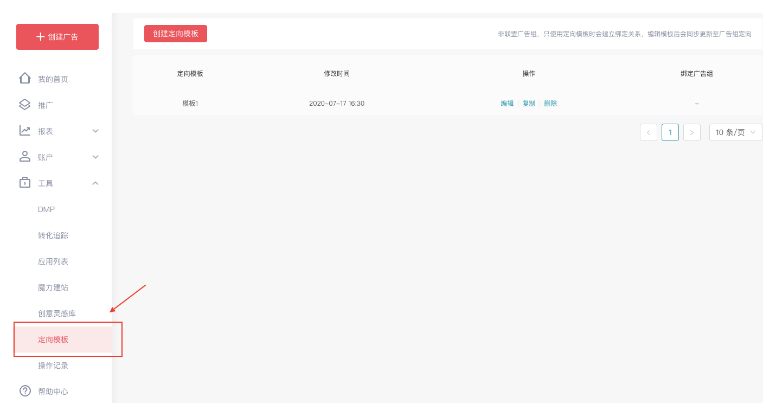This screenshot has height=409, width=772.
Task: Collapse the 工具 submenu chevron
Action: click(96, 183)
